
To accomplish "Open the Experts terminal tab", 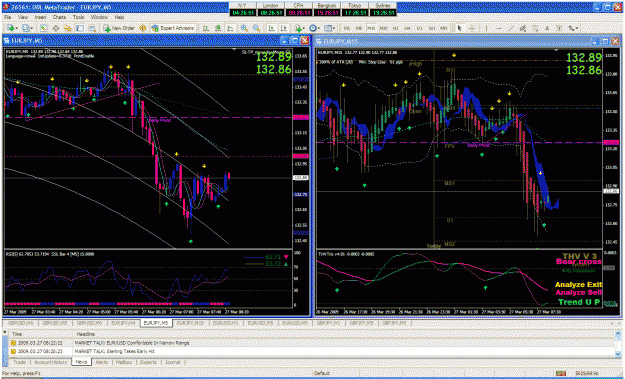I will coord(148,362).
